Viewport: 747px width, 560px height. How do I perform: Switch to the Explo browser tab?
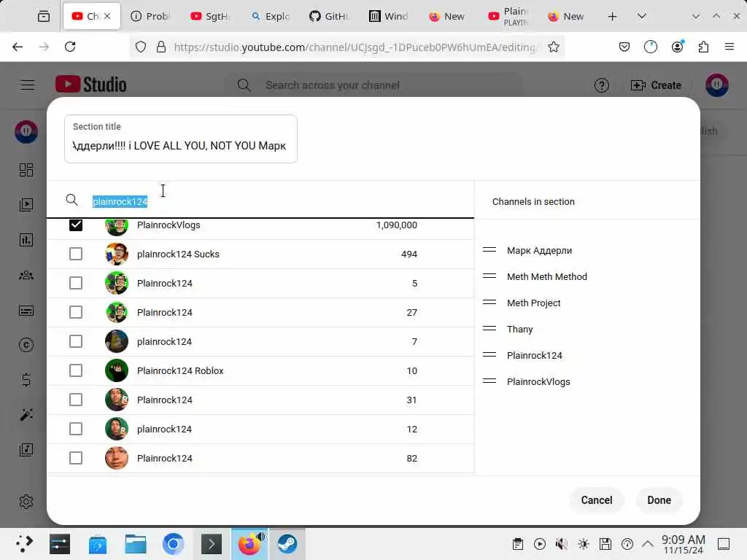pos(270,16)
